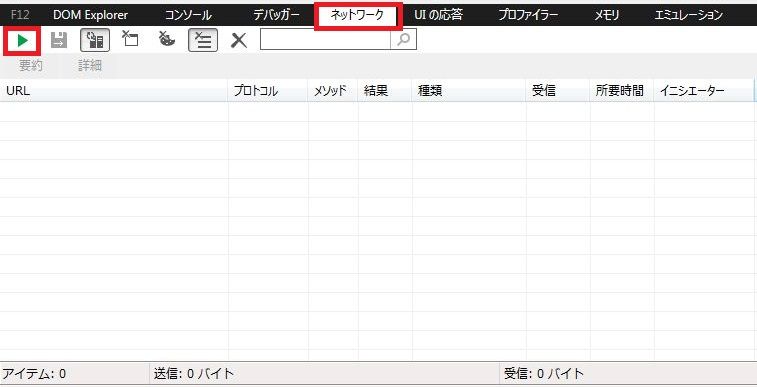Switch to the コンソール tab
The image size is (757, 387).
[x=188, y=15]
